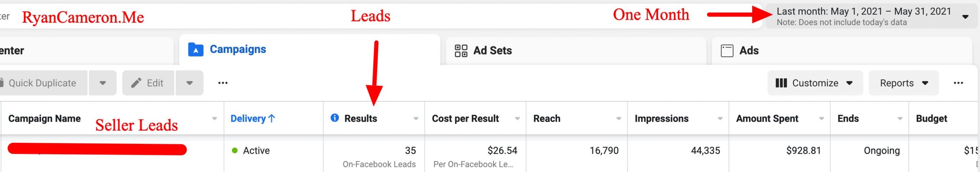
Task: Open Cost per Result column menu arrow
Action: [x=517, y=119]
